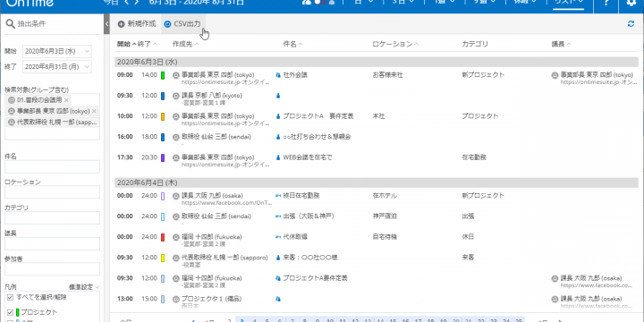
Task: Focus the 件名 filter input field
Action: click(x=52, y=166)
